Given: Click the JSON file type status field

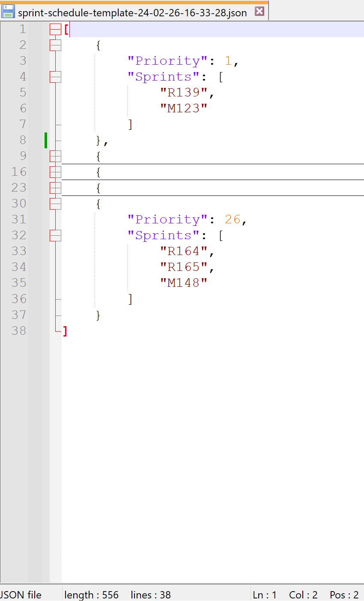Looking at the screenshot, I should (x=21, y=595).
